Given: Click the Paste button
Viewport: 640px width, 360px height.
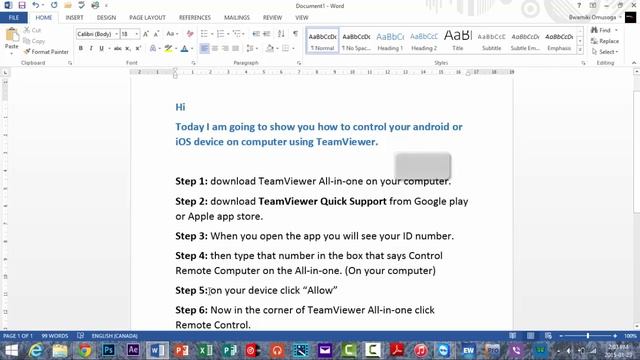Looking at the screenshot, I should (11, 40).
